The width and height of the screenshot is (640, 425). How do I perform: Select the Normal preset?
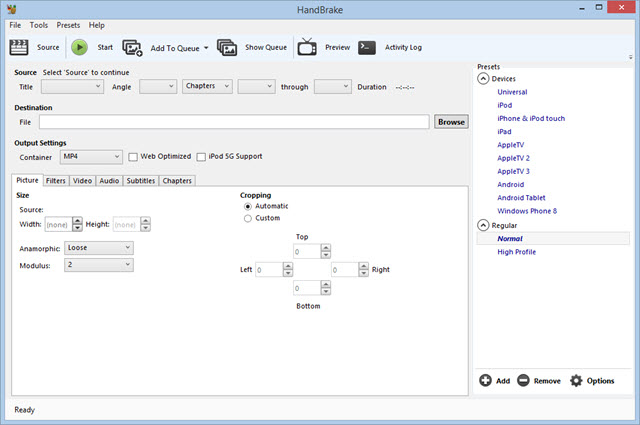pyautogui.click(x=553, y=238)
